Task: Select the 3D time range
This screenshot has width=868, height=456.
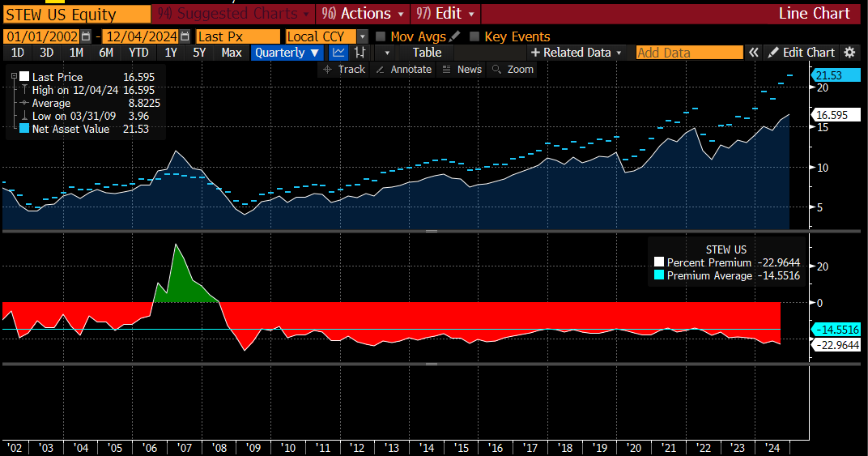Action: pos(46,53)
